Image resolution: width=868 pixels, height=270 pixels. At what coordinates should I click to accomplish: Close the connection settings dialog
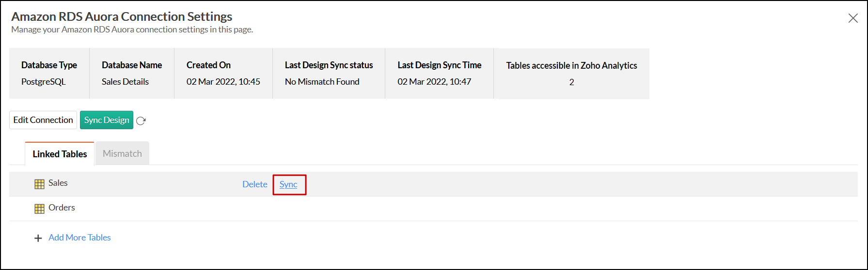pyautogui.click(x=853, y=18)
